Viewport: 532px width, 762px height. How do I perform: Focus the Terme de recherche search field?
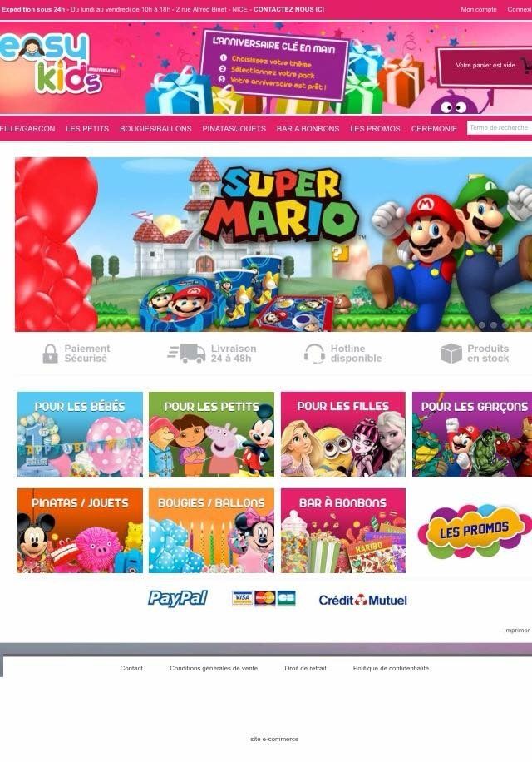500,128
